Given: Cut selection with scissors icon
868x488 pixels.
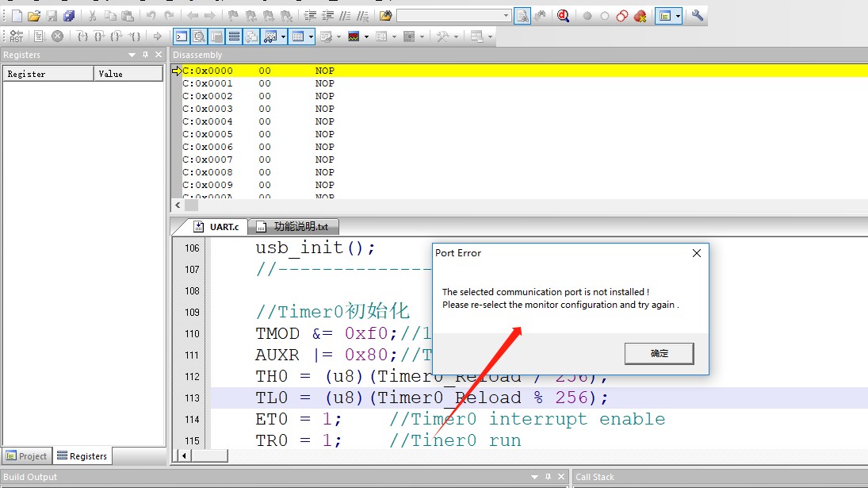Looking at the screenshot, I should 93,16.
